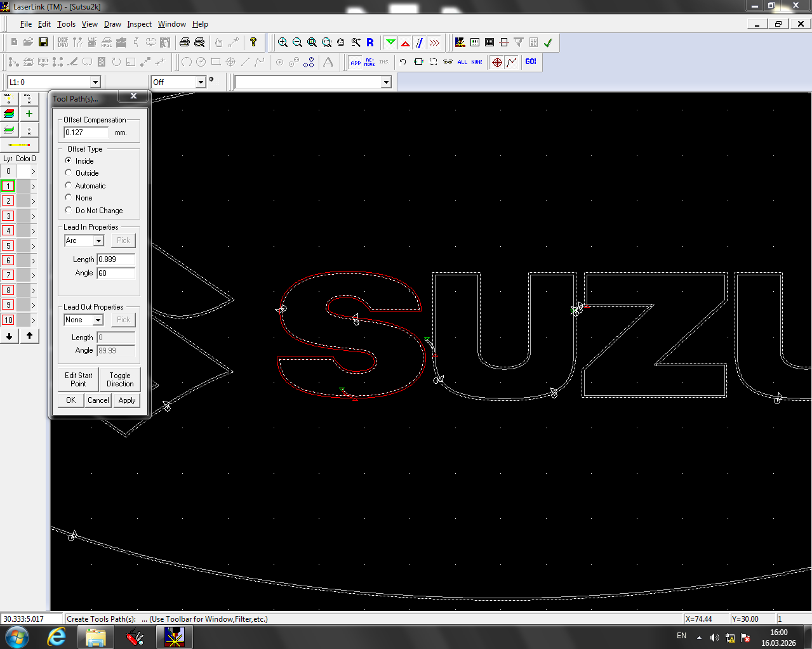This screenshot has width=812, height=649.
Task: Click the Undo arrow icon
Action: point(403,62)
